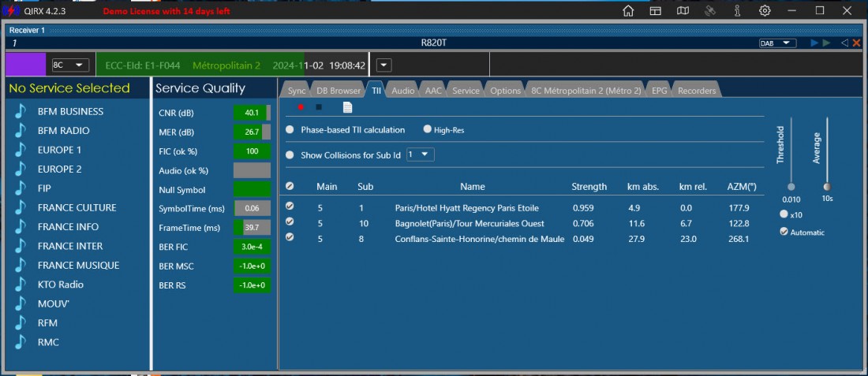Screen dimensions: 868x376
Task: Uncheck the Paris/Hotel Hyatt Regency row checkbox
Action: click(290, 207)
